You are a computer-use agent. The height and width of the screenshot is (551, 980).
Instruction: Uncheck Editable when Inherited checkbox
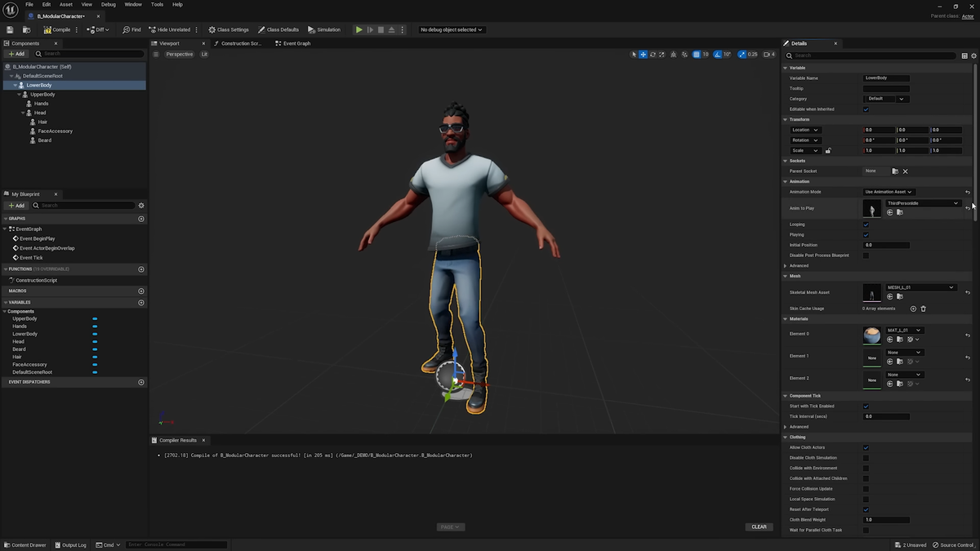point(866,109)
